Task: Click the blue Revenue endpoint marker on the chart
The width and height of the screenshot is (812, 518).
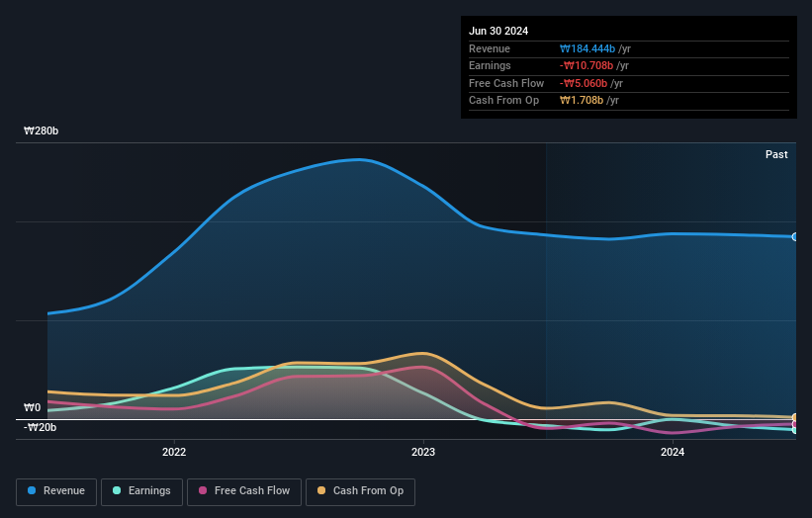Action: [x=795, y=237]
